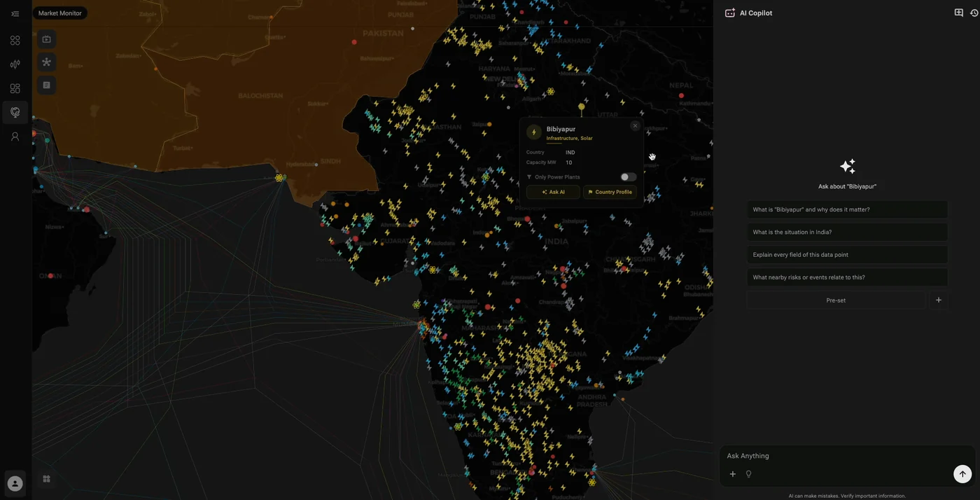This screenshot has height=500, width=980.
Task: Open the four-circles dashboard icon in sidebar
Action: click(15, 41)
